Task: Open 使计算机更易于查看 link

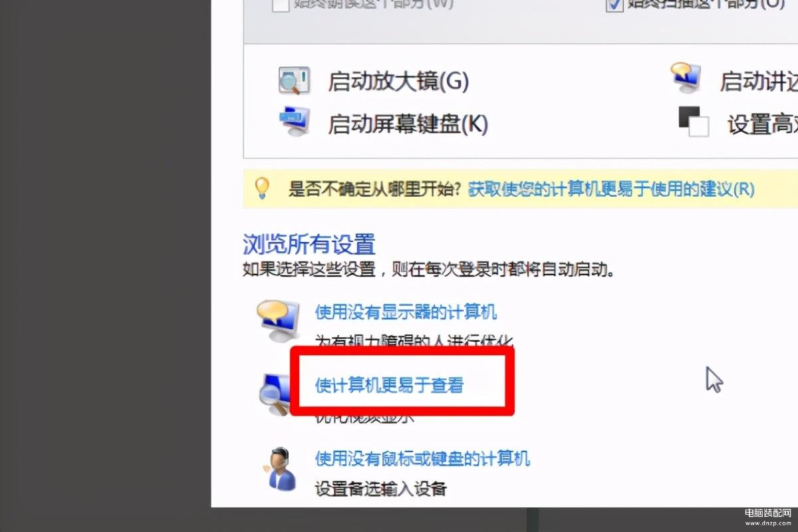Action: 389,385
